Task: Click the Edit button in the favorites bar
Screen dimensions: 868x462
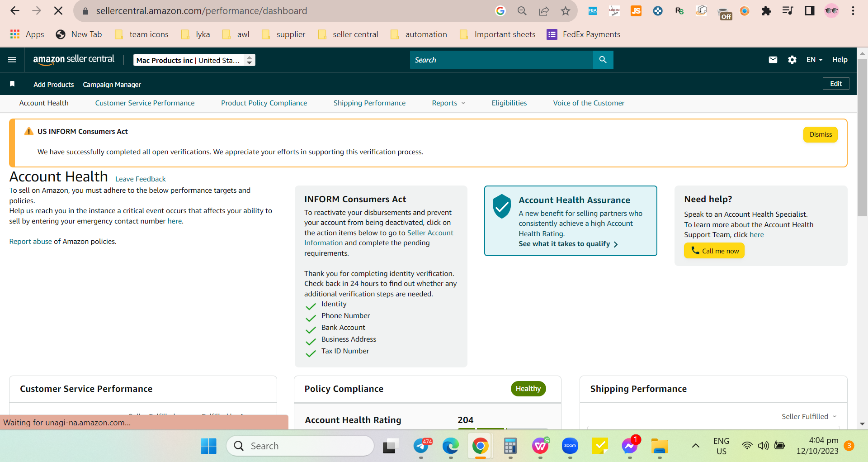Action: [x=836, y=84]
